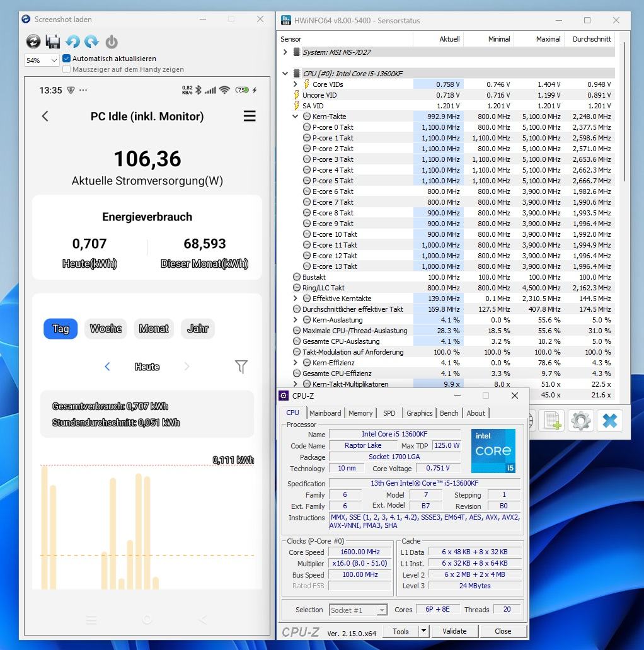Screen dimensions: 644x650
Task: Select the Monat period button
Action: pos(154,329)
